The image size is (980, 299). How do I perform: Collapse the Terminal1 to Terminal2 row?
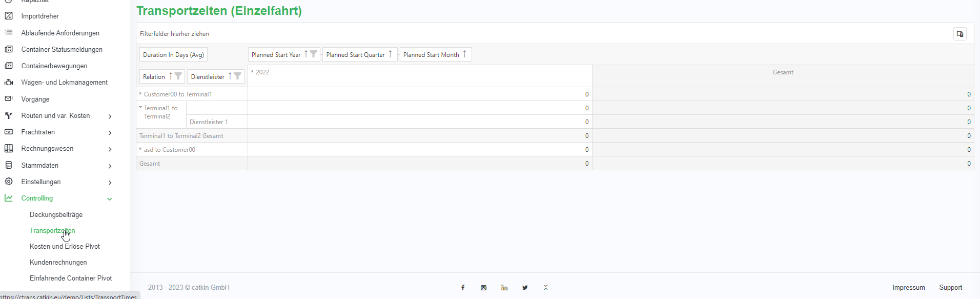pyautogui.click(x=140, y=108)
